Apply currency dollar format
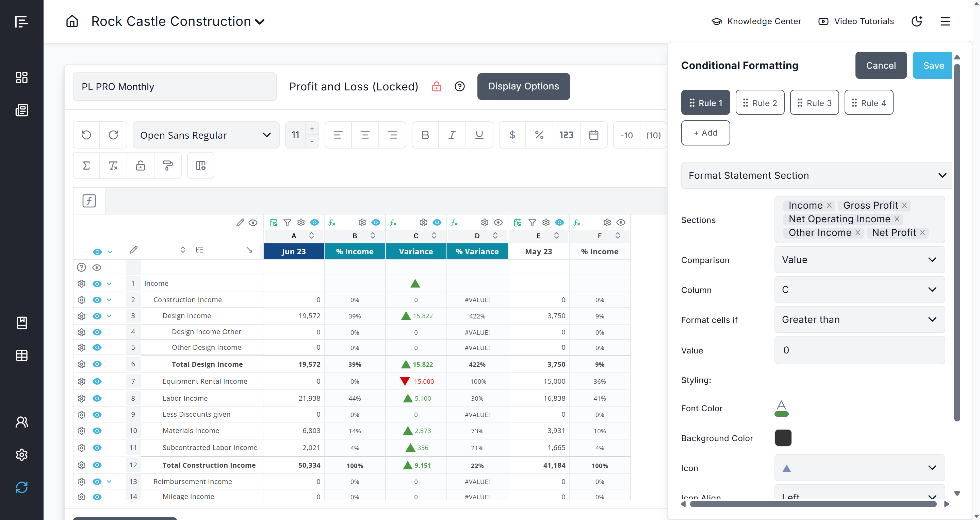This screenshot has width=980, height=520. pos(512,135)
